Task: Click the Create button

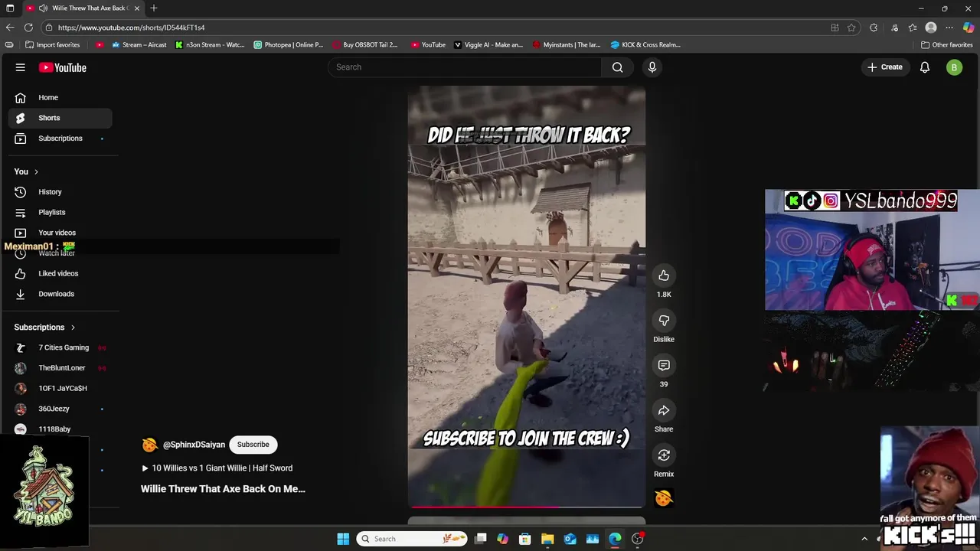Action: coord(884,67)
